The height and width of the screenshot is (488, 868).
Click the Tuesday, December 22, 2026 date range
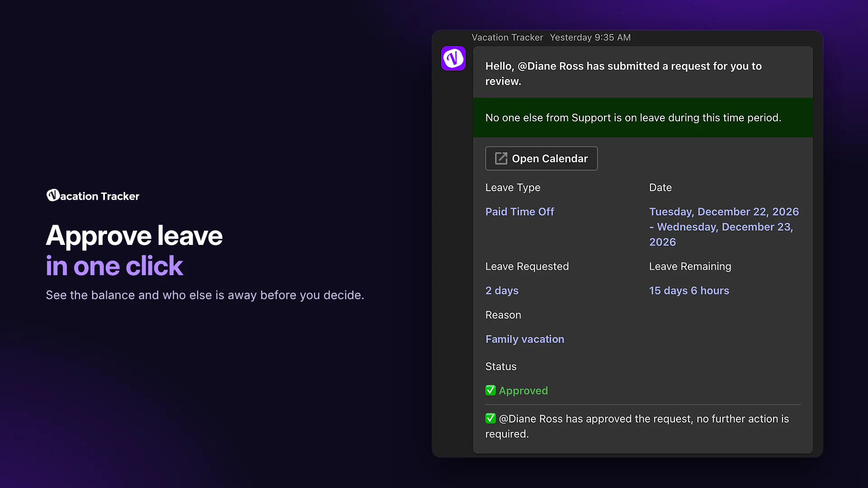point(724,227)
